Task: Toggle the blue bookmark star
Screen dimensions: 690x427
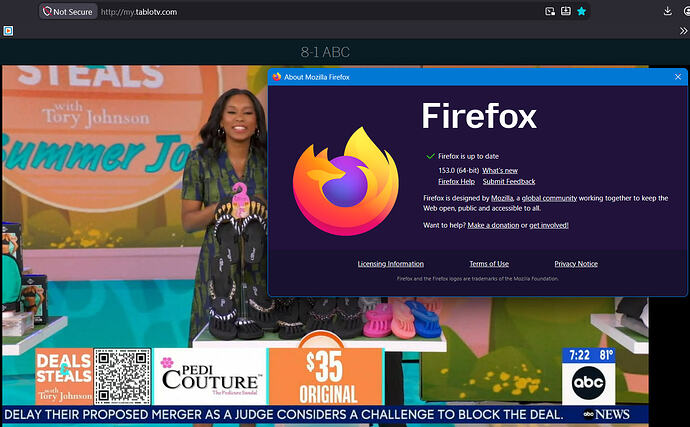Action: tap(582, 11)
